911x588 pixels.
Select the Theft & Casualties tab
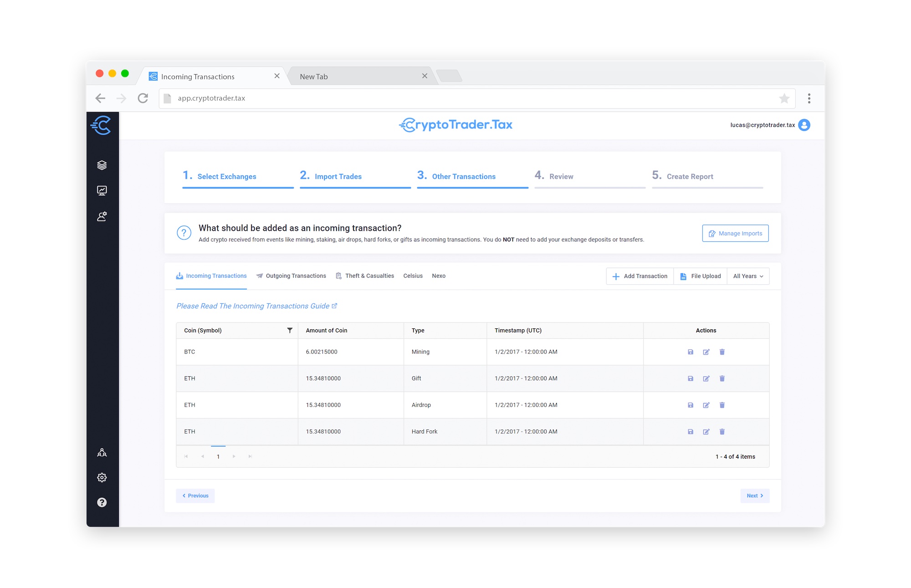(x=369, y=276)
